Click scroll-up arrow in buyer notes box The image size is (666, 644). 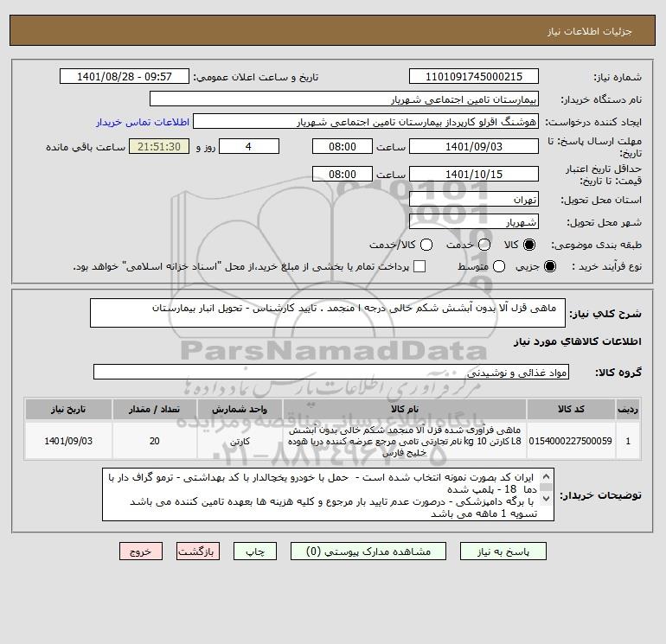tap(547, 476)
